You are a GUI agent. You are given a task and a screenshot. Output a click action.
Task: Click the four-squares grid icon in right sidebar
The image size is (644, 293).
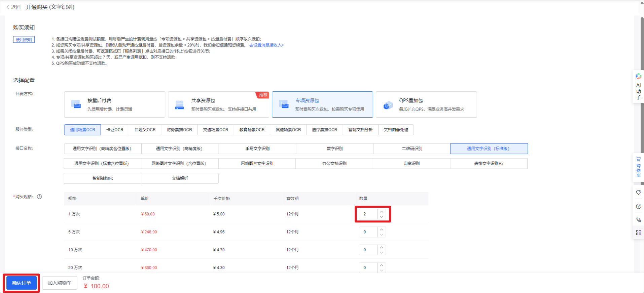click(638, 233)
